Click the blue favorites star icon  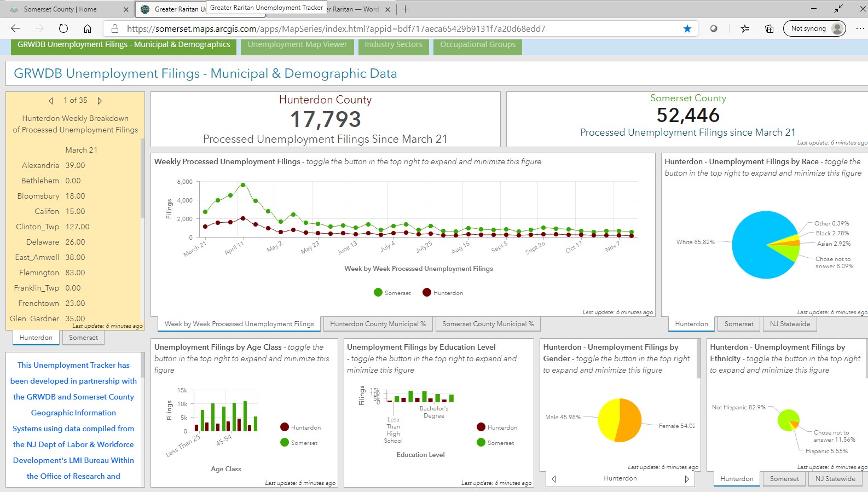[687, 28]
